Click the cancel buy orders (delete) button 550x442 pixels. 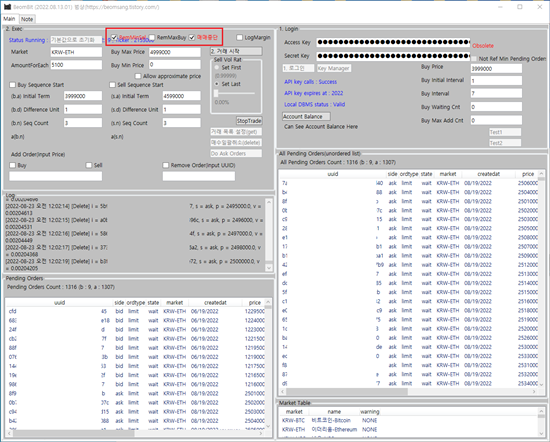coord(236,142)
